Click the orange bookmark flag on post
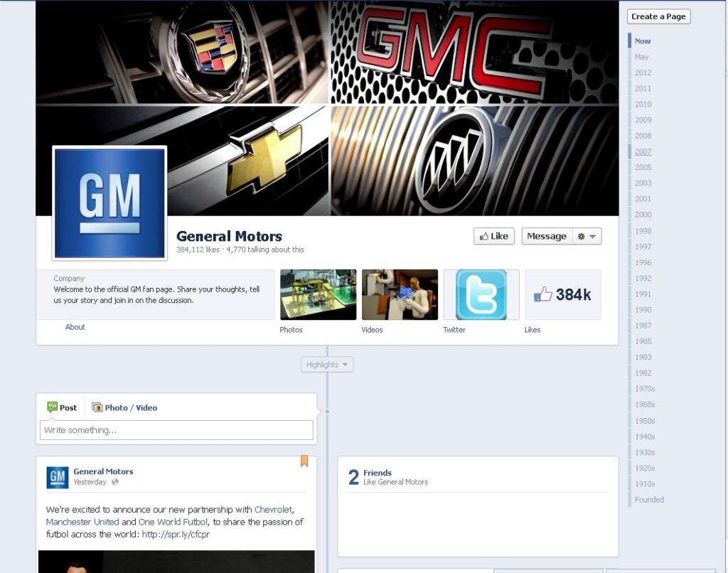The image size is (728, 573). 304,461
